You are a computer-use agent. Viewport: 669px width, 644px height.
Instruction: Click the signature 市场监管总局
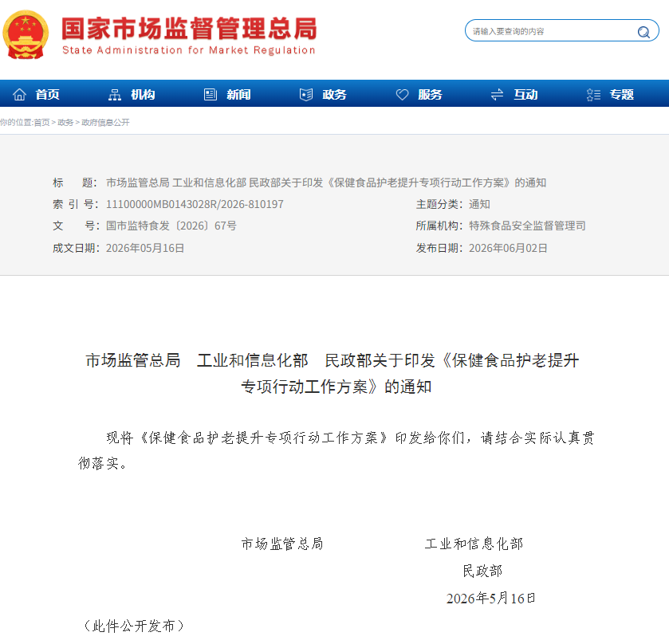[x=282, y=544]
